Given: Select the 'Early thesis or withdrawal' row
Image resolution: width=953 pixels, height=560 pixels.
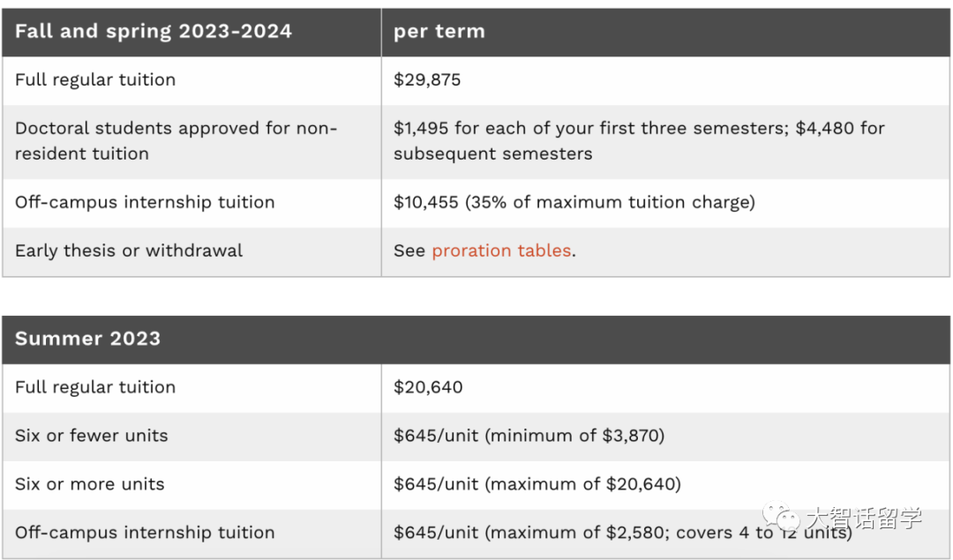Looking at the screenshot, I should [x=476, y=251].
